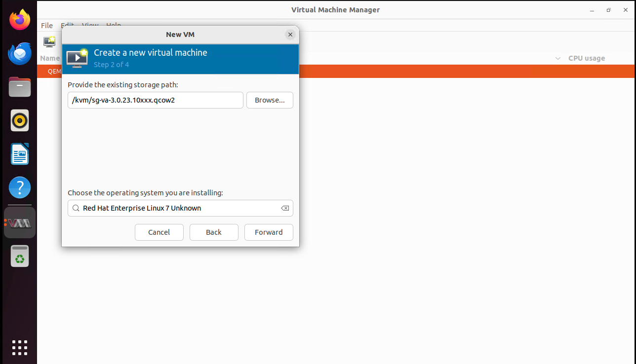Go Back to the previous wizard step

214,232
